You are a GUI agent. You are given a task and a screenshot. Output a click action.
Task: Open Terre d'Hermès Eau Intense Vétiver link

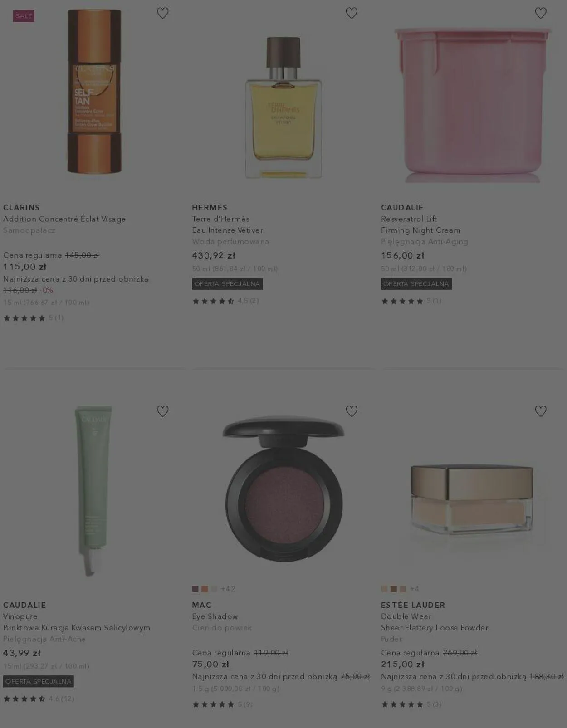(x=227, y=225)
